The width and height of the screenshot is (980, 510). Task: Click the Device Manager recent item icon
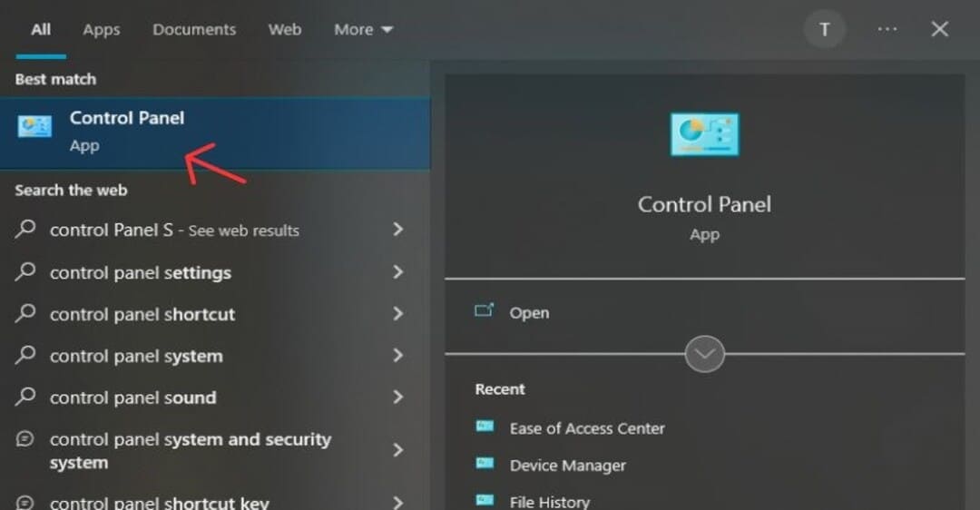tap(485, 465)
